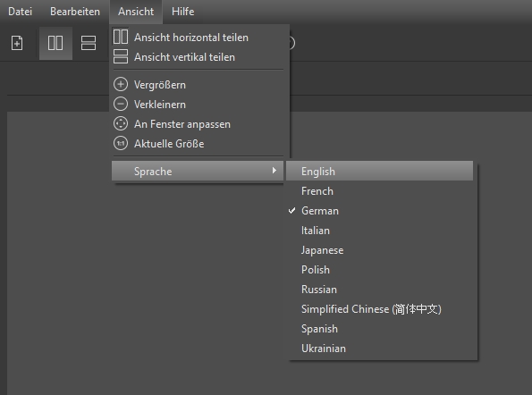Switch language to Simplified Chinese
The image size is (532, 395).
click(x=379, y=309)
